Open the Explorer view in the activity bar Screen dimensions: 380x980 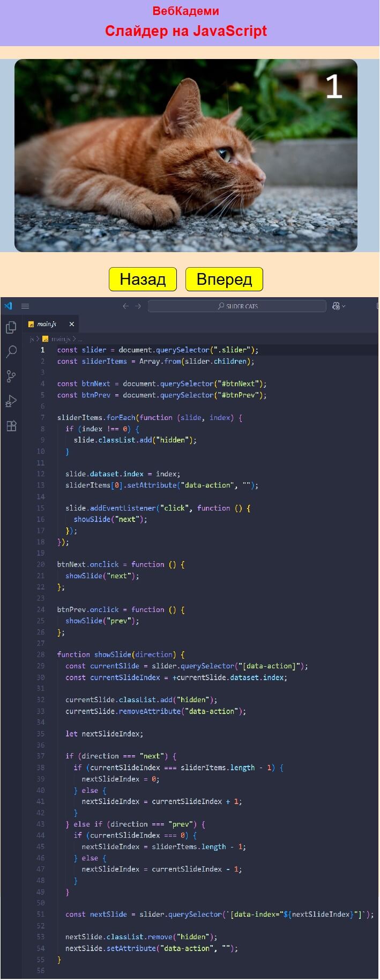click(x=11, y=327)
